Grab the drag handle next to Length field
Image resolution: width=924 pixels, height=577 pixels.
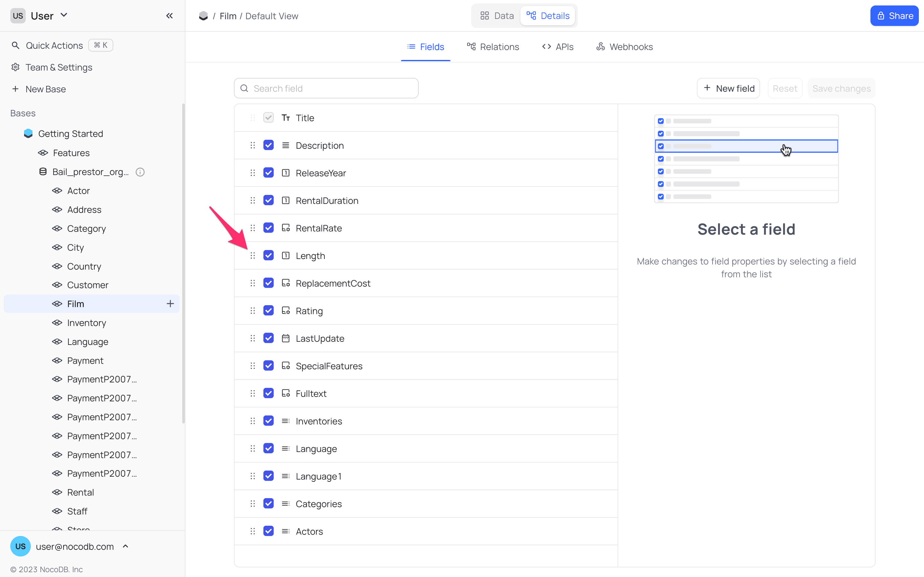[253, 255]
